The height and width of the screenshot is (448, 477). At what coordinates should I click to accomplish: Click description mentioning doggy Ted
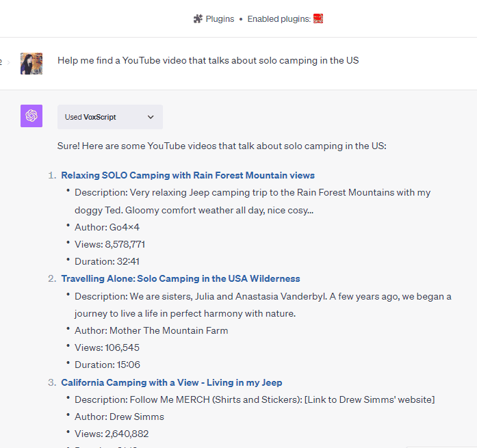(x=253, y=201)
